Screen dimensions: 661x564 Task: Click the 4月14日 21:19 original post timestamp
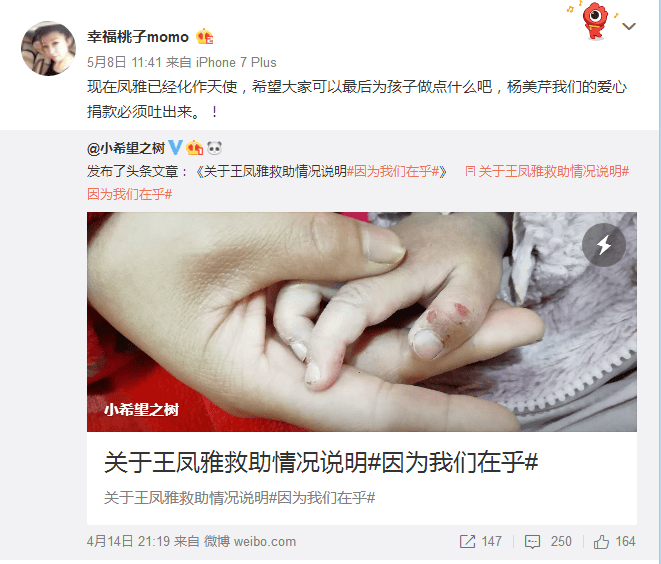128,541
